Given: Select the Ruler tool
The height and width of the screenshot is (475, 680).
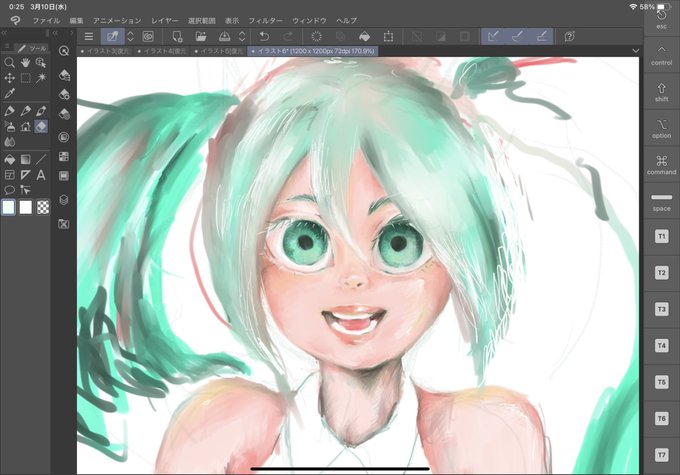Looking at the screenshot, I should point(26,175).
